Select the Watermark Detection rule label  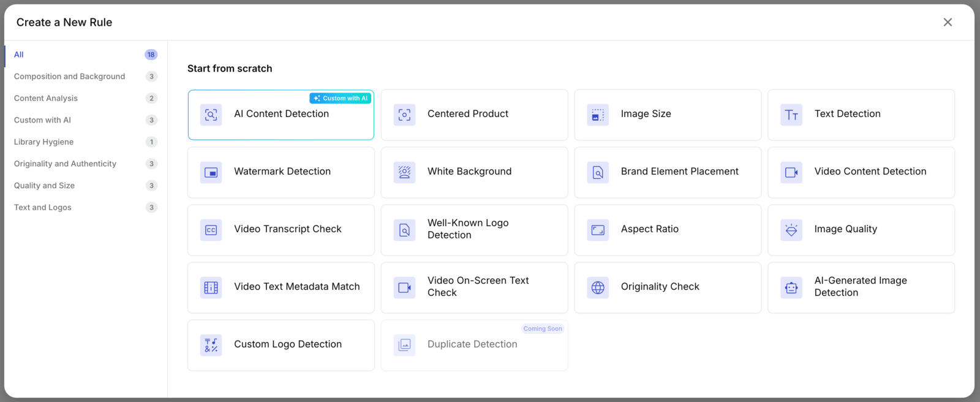point(282,172)
